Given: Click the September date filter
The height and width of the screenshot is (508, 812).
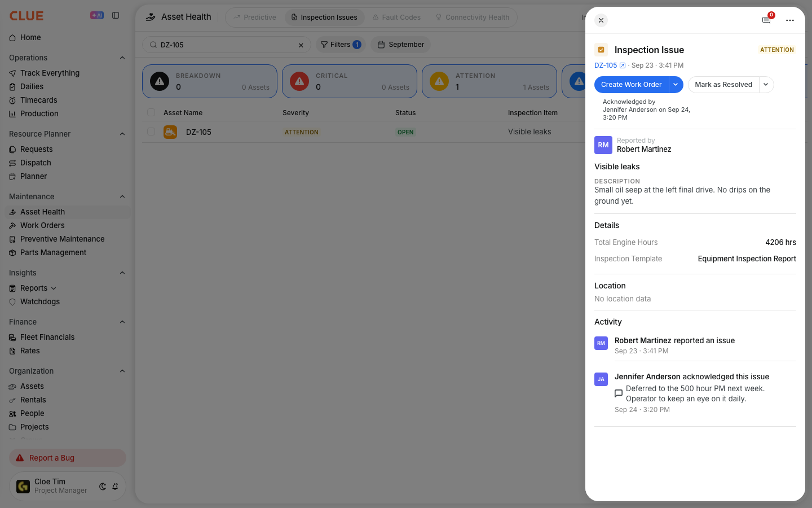Looking at the screenshot, I should pyautogui.click(x=401, y=45).
